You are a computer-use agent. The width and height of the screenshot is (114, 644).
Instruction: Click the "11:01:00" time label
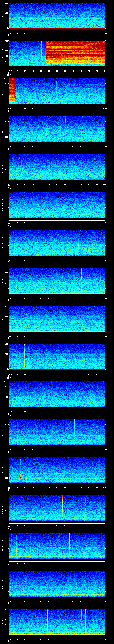tap(9, 601)
